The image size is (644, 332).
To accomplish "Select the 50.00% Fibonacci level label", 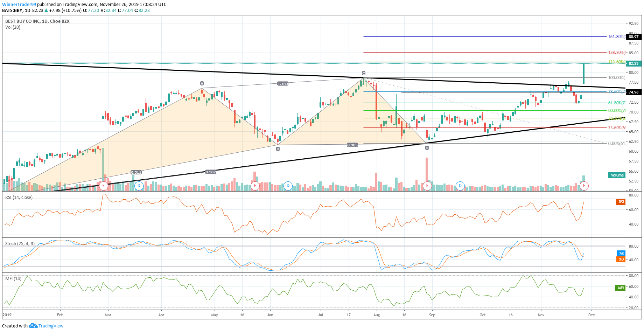I will 617,111.
